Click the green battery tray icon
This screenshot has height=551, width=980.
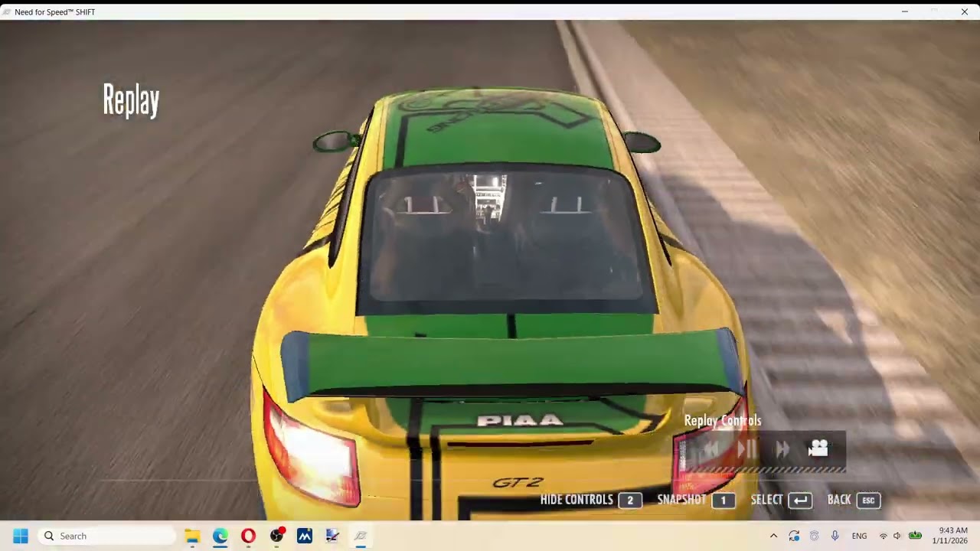click(915, 536)
